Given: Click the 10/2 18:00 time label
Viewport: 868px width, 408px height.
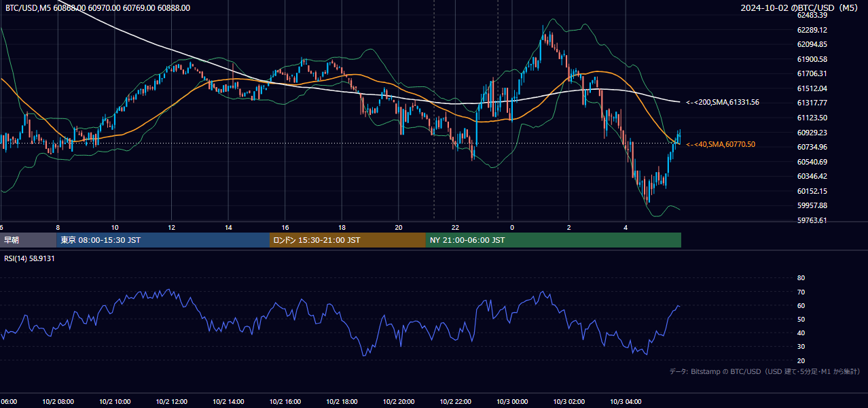Looking at the screenshot, I should click(x=342, y=401).
